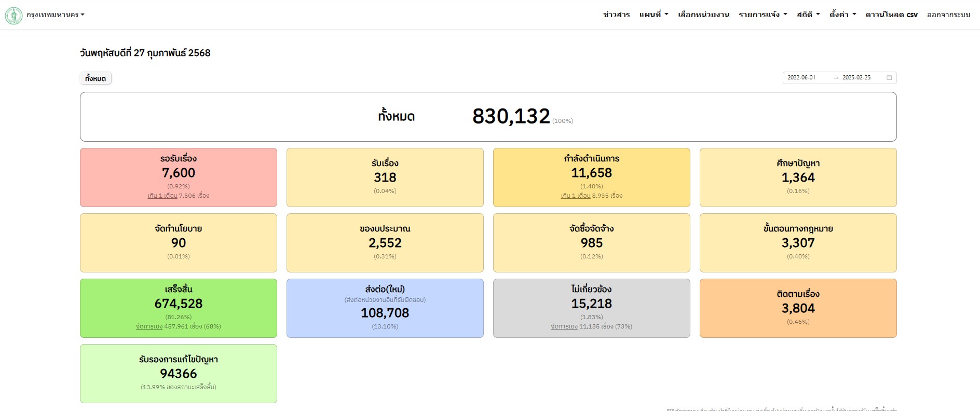Screen dimensions: 980x411
Task: Click the Bangkok city logo icon
Action: pos(13,15)
